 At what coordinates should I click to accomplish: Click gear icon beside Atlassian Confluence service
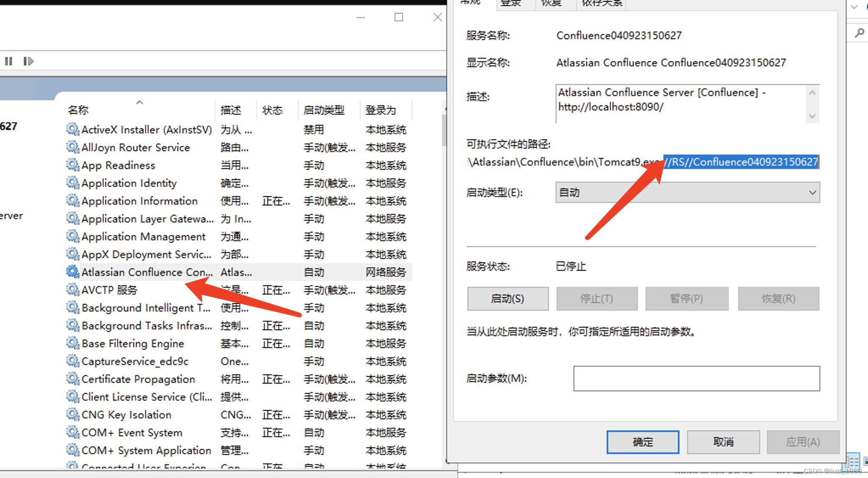click(73, 272)
